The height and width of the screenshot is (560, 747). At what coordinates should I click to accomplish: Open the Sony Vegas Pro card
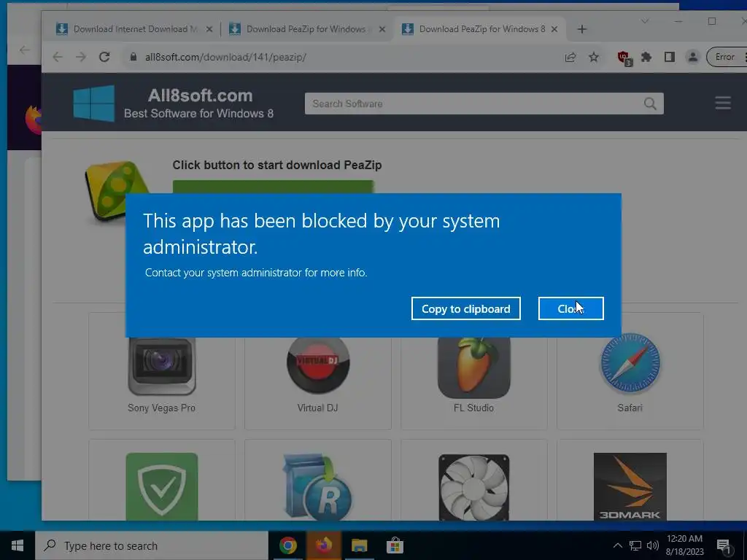click(x=161, y=371)
